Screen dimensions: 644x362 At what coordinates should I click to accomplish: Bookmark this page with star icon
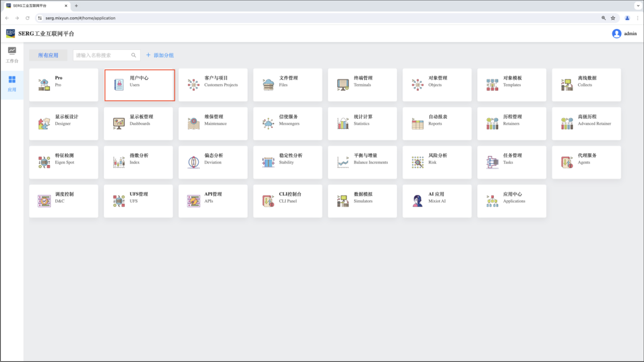pos(613,18)
